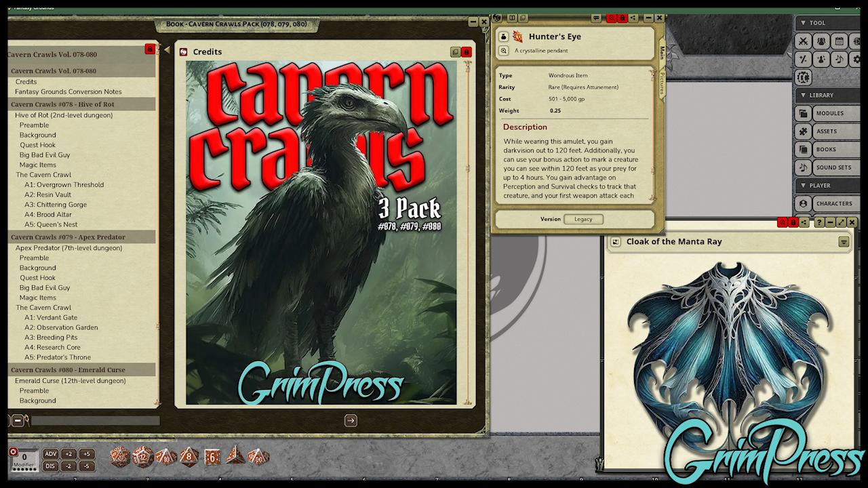The image size is (868, 488).
Task: Click the Modules library icon
Action: point(804,113)
